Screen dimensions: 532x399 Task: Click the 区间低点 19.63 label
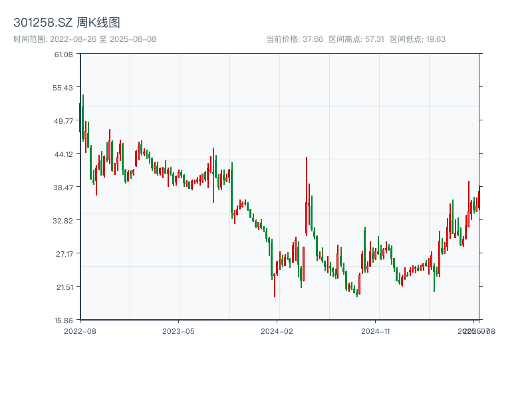pos(417,39)
